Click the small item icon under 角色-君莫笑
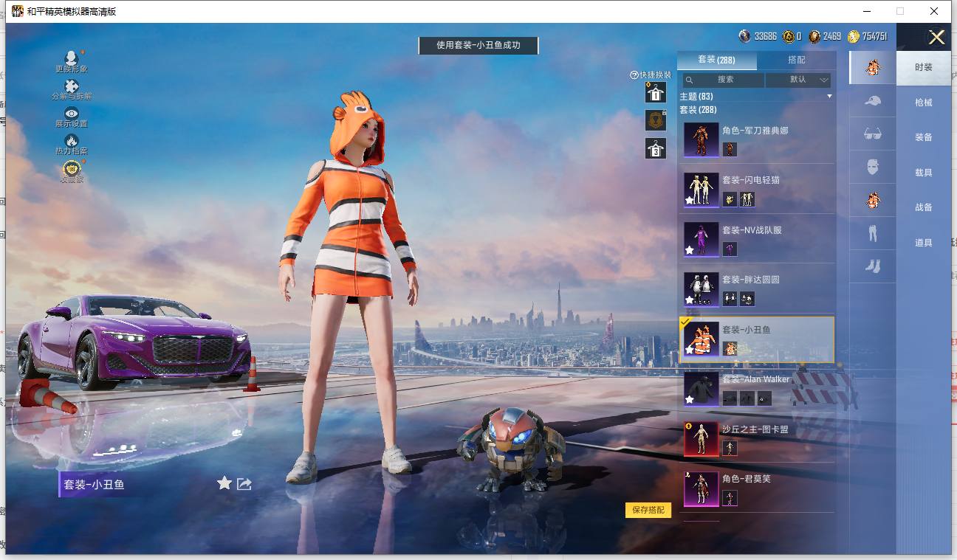Image resolution: width=957 pixels, height=560 pixels. 730,498
